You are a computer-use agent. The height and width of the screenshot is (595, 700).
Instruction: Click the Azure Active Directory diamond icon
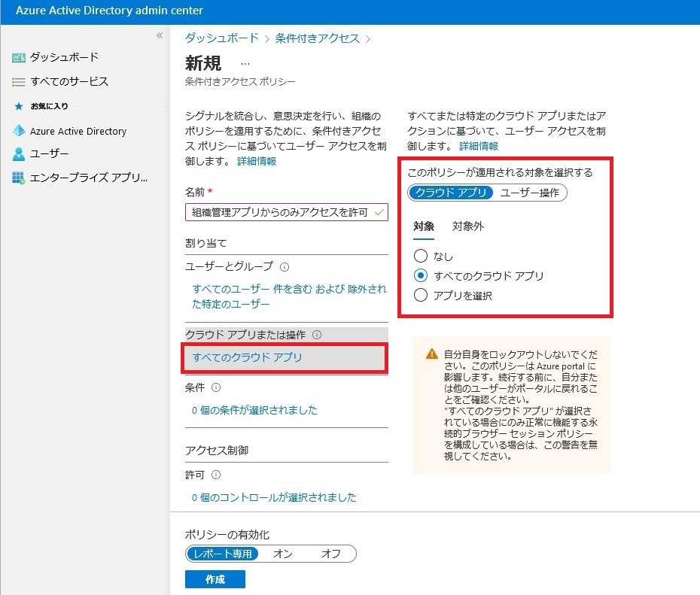tap(19, 131)
